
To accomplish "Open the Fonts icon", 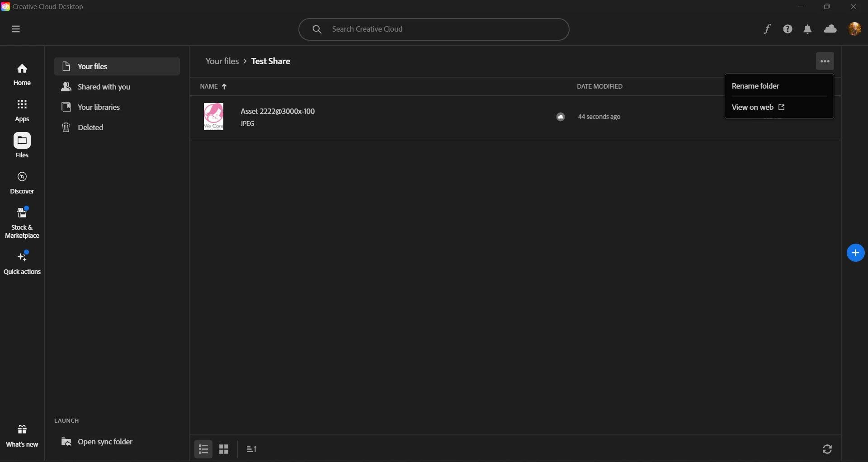I will [767, 29].
